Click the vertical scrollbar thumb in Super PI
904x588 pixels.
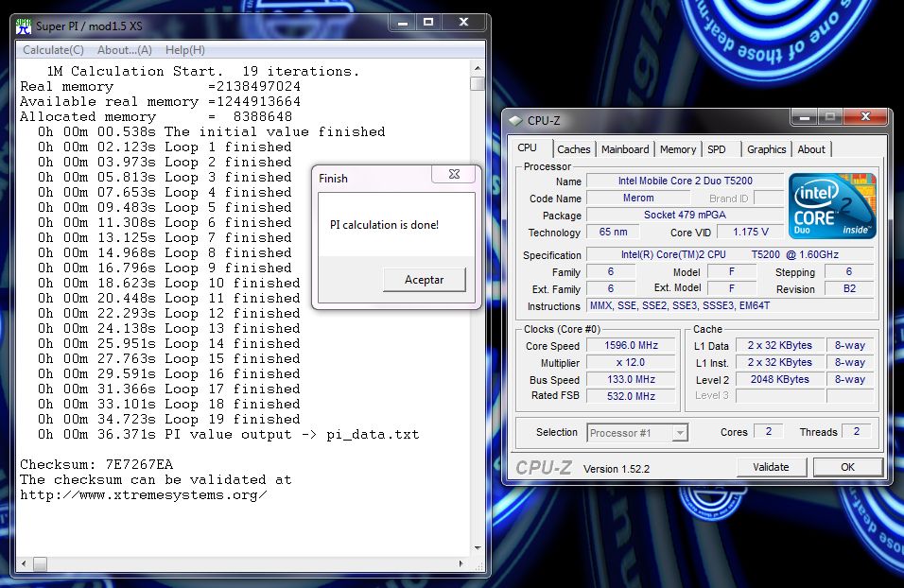(x=478, y=83)
